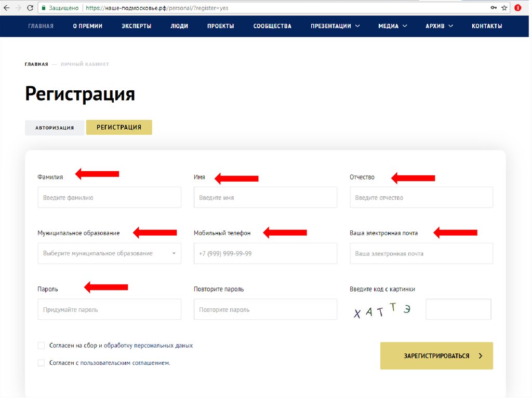Open the Эксперты menu item
532x398 pixels.
coord(136,26)
